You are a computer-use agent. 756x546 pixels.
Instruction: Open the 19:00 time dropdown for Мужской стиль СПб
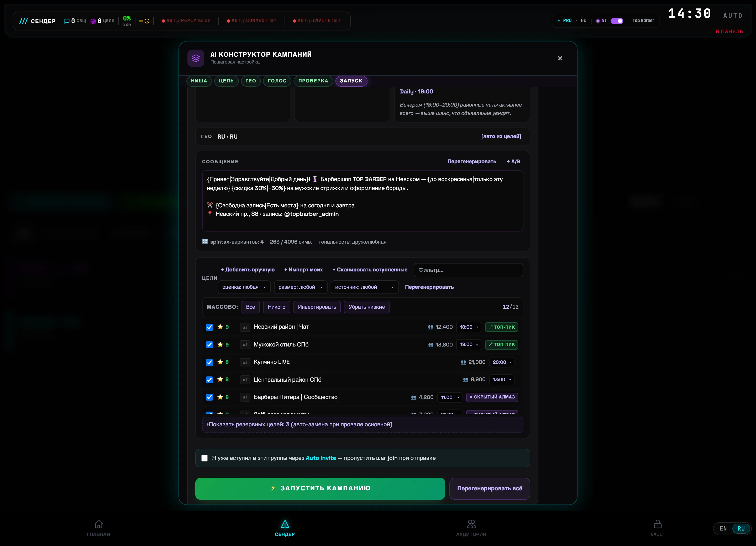[x=469, y=344]
